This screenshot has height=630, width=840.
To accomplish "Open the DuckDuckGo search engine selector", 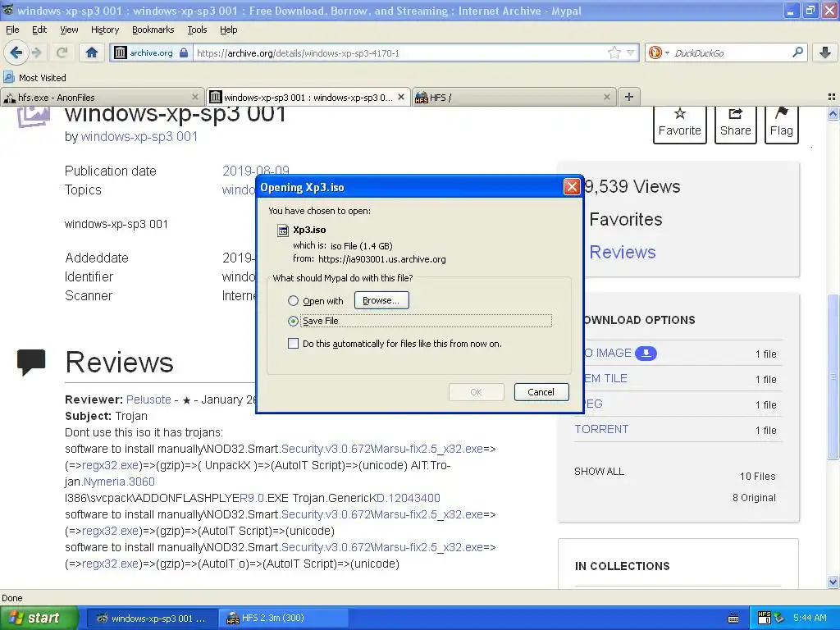I will (x=658, y=52).
